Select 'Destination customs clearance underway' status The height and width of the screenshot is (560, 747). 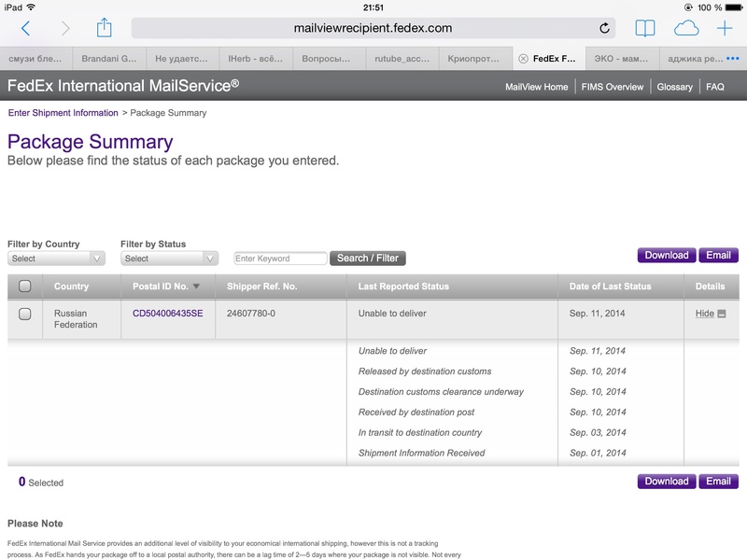[441, 392]
